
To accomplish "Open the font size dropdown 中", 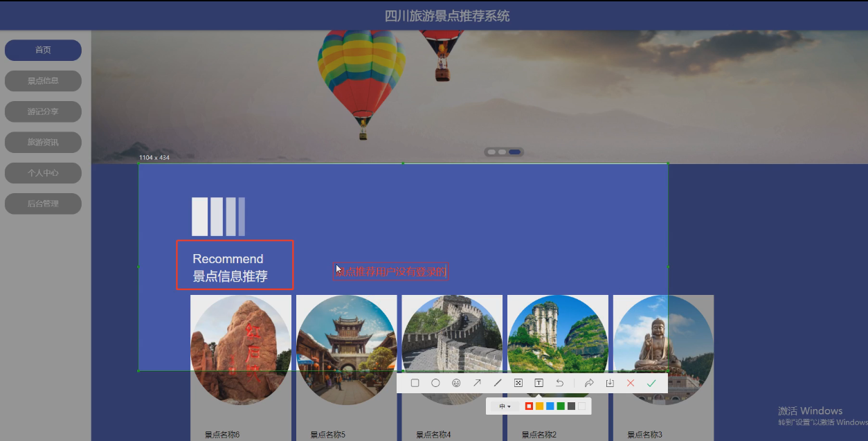I will [505, 406].
